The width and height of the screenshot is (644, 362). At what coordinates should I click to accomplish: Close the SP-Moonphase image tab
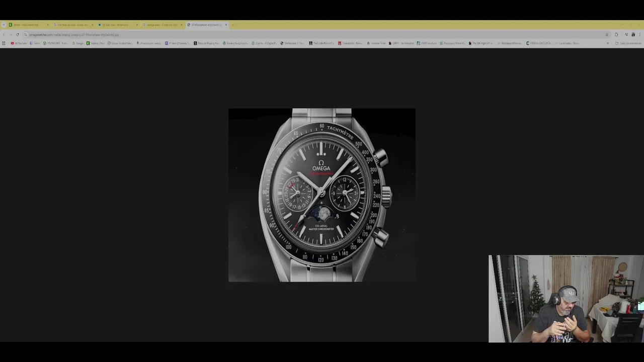[x=226, y=25]
